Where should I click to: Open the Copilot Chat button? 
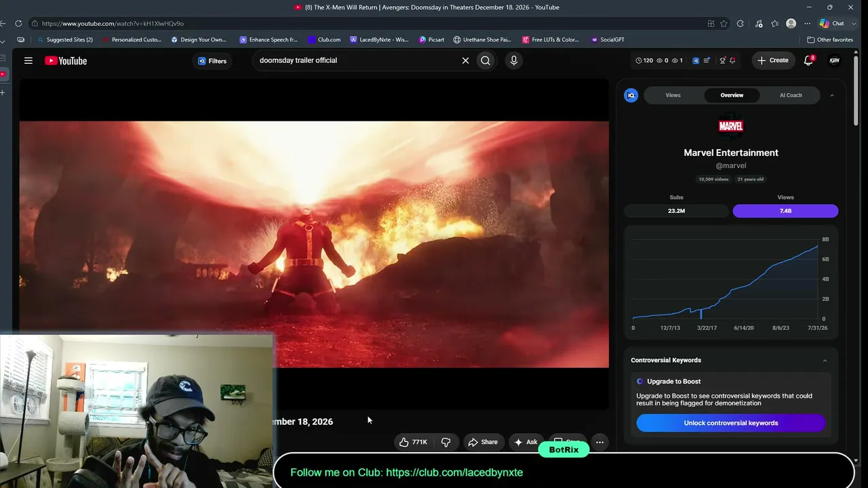[832, 24]
